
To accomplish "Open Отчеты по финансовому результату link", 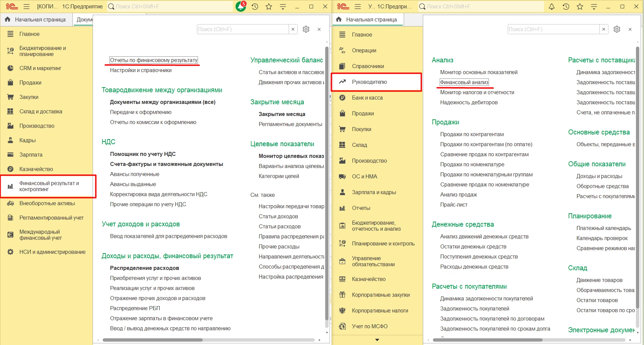I will [x=154, y=60].
